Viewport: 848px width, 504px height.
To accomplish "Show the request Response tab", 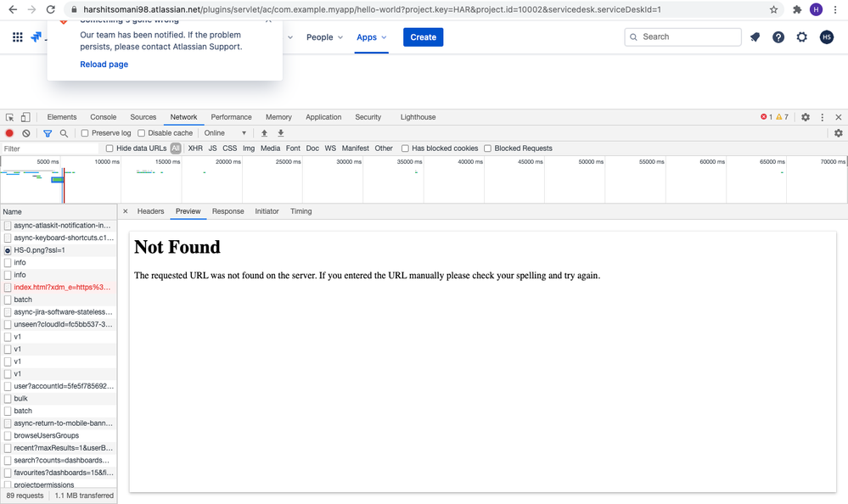I will (x=227, y=211).
